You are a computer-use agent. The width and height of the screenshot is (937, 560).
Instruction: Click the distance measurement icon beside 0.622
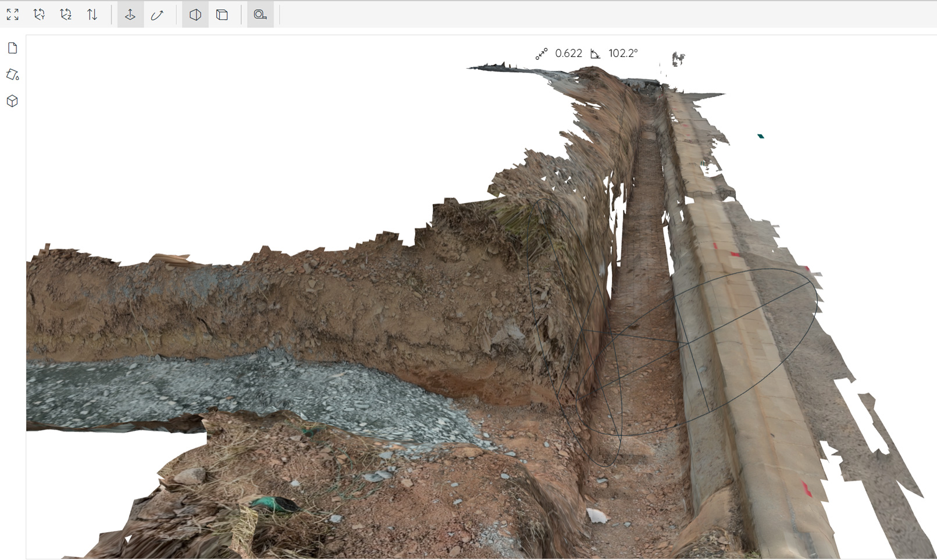tap(541, 53)
